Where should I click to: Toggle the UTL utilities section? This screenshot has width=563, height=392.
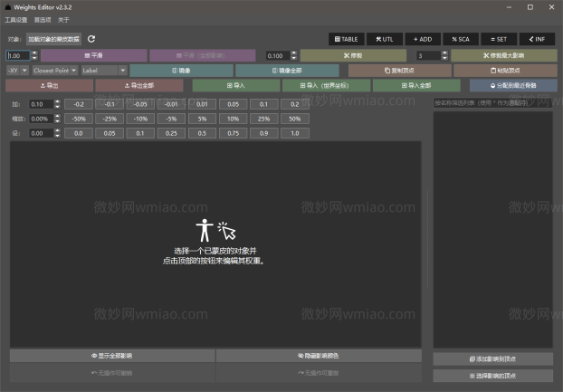(385, 39)
